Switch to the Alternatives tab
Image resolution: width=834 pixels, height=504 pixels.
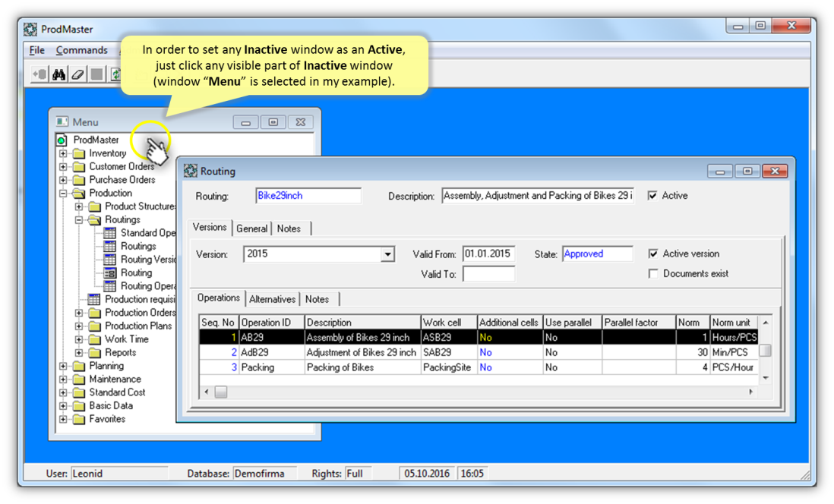[x=273, y=299]
